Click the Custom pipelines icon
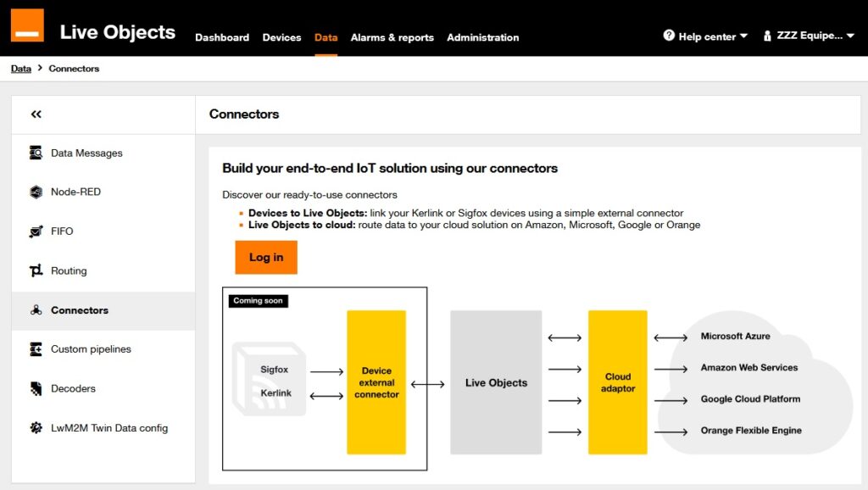The image size is (868, 490). pyautogui.click(x=36, y=349)
